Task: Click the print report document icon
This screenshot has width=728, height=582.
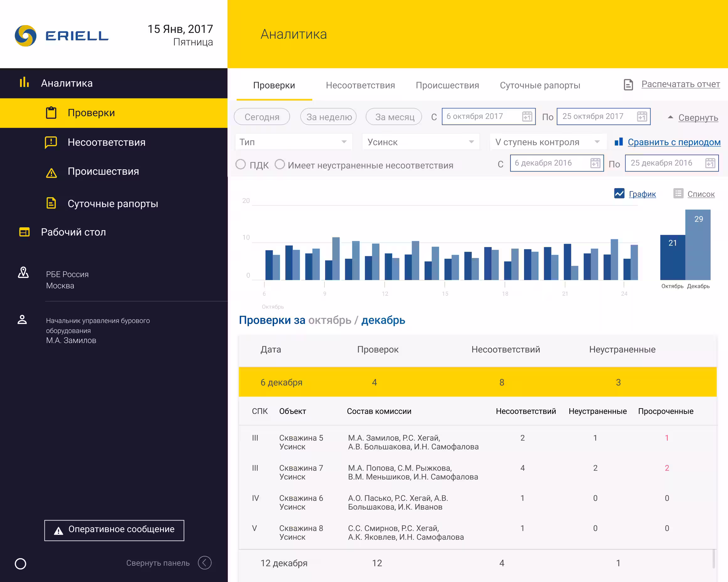Action: coord(628,84)
